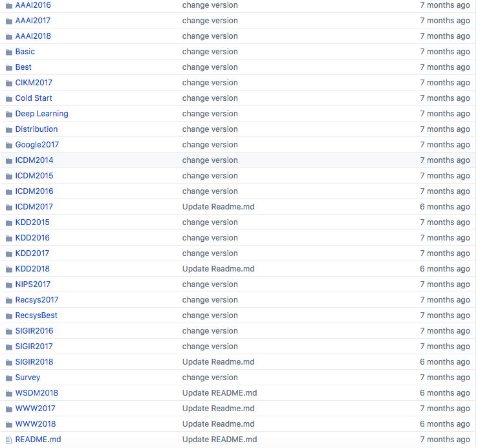Viewport: 478px width, 448px height.
Task: Click folder icon beside ICDM2017
Action: coord(9,208)
